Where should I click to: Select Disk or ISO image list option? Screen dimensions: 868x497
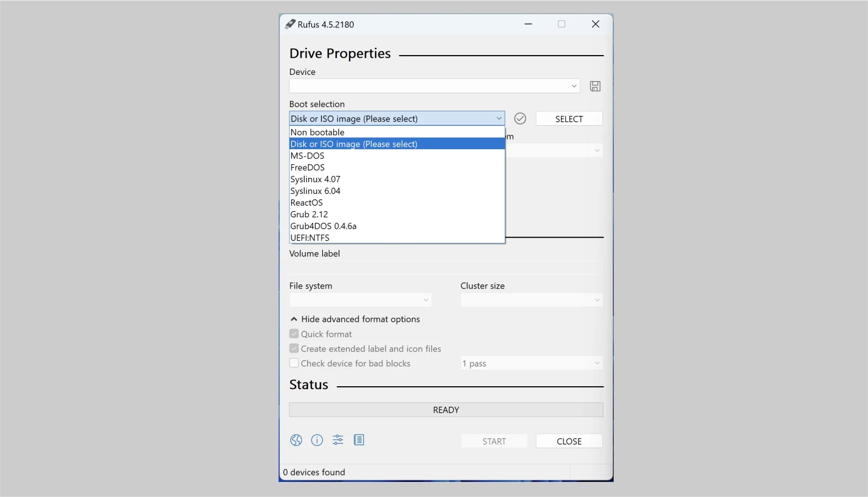pos(397,144)
